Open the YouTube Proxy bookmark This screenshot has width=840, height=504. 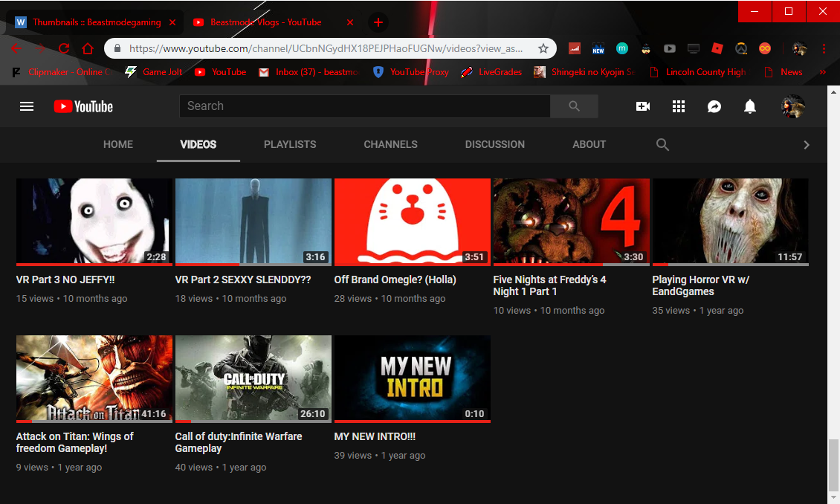[411, 72]
